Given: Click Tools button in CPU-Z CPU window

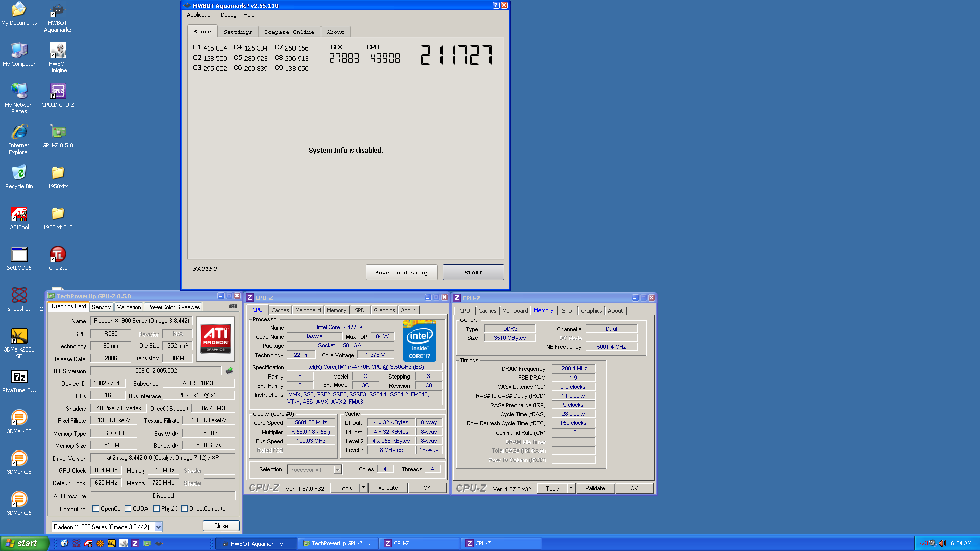Looking at the screenshot, I should click(345, 488).
